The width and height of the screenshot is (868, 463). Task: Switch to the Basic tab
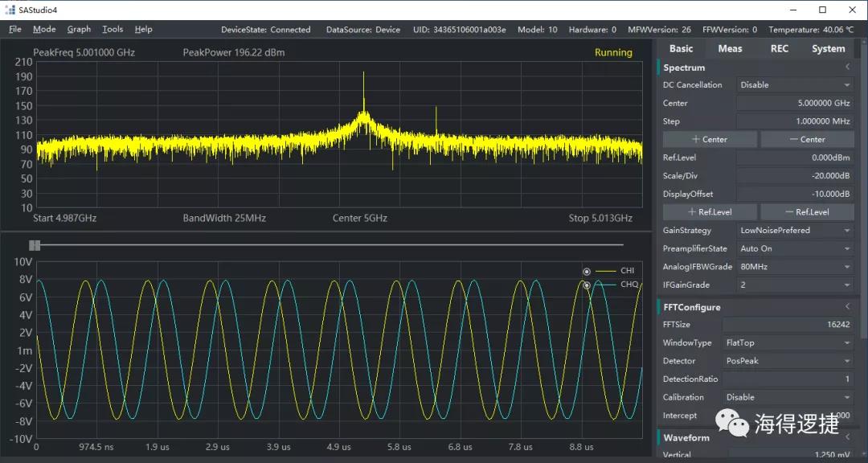click(x=681, y=49)
